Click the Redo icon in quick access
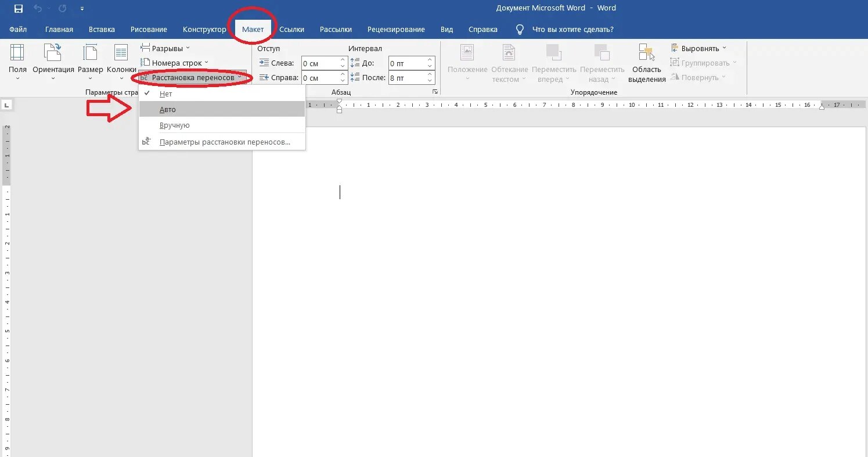 63,9
